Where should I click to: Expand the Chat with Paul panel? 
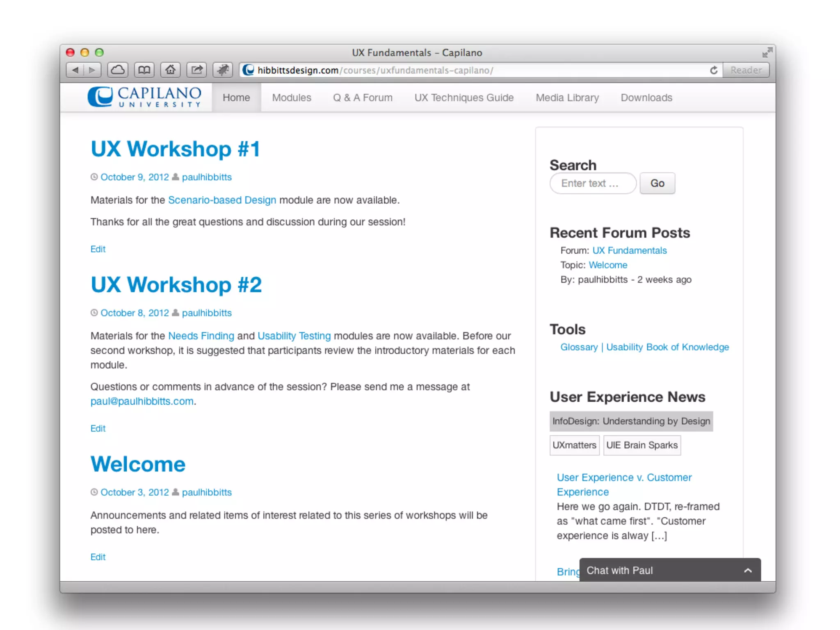pyautogui.click(x=748, y=570)
